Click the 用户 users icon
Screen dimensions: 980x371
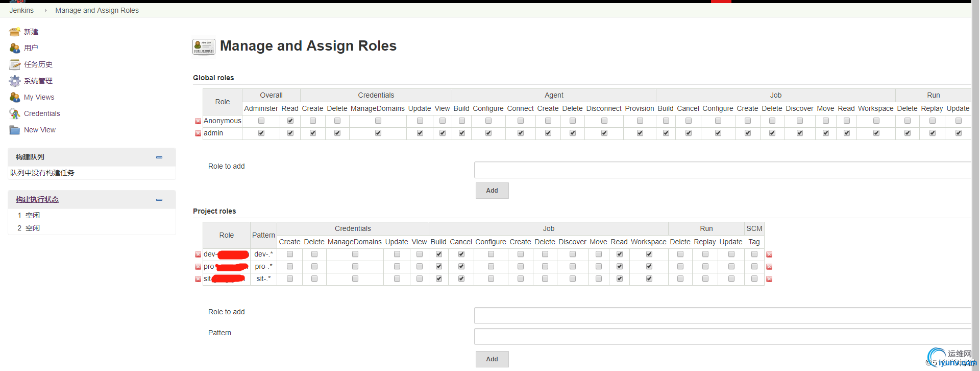click(15, 48)
